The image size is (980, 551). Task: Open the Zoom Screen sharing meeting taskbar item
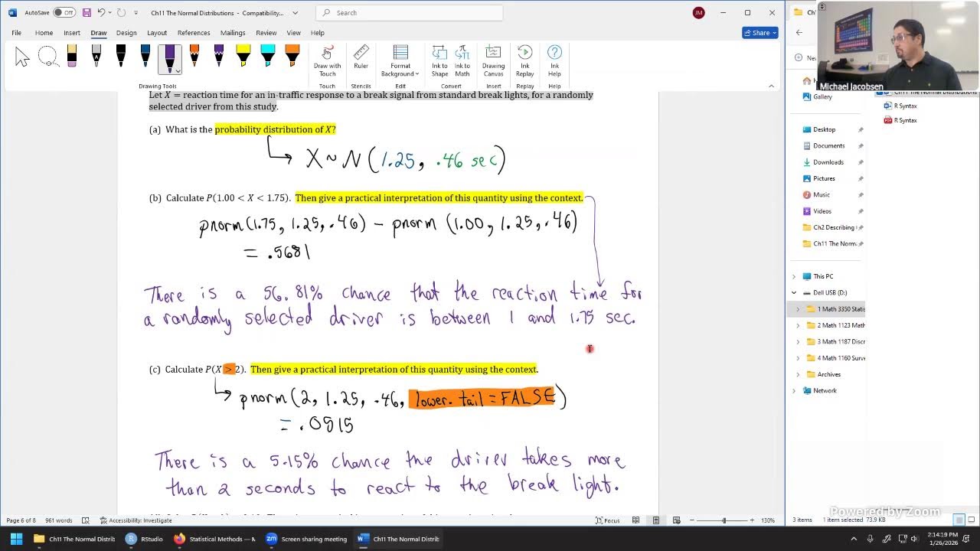coord(306,539)
